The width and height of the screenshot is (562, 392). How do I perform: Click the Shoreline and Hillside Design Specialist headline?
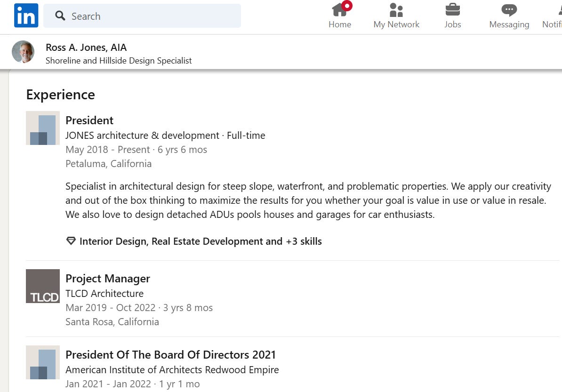tap(119, 61)
